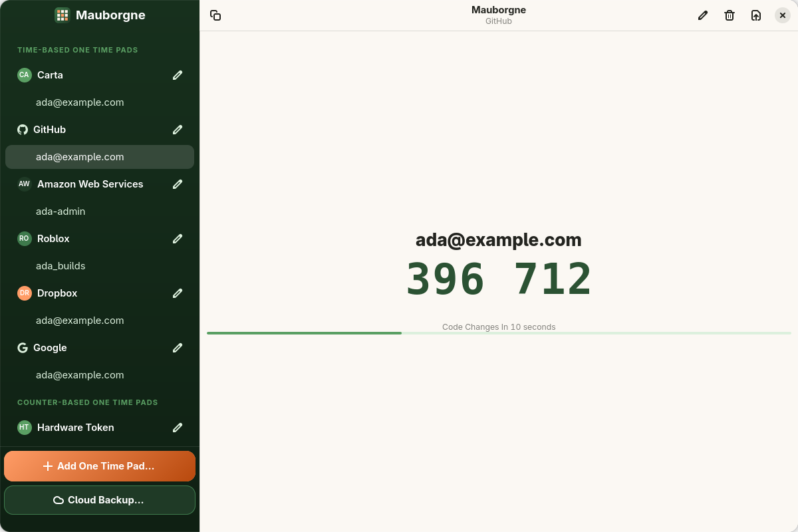
Task: Click the Code Changes In 10 seconds text
Action: pyautogui.click(x=499, y=327)
